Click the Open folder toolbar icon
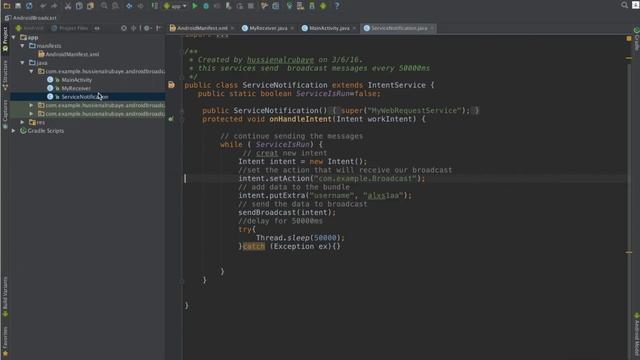 click(x=7, y=6)
